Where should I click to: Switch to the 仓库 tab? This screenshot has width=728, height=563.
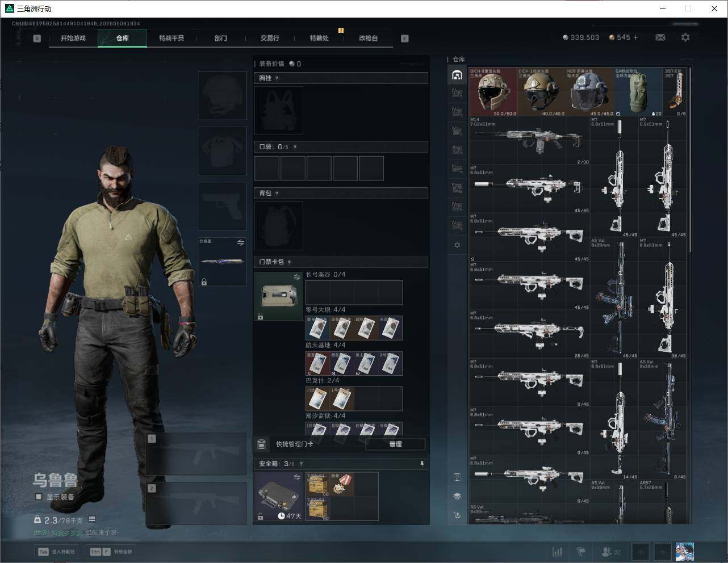coord(122,38)
